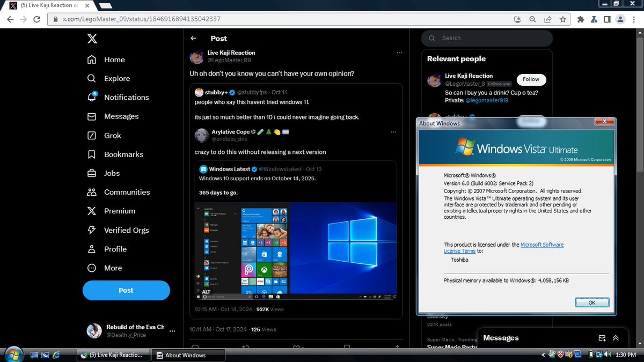Click the back arrow beside Post heading

pos(194,39)
